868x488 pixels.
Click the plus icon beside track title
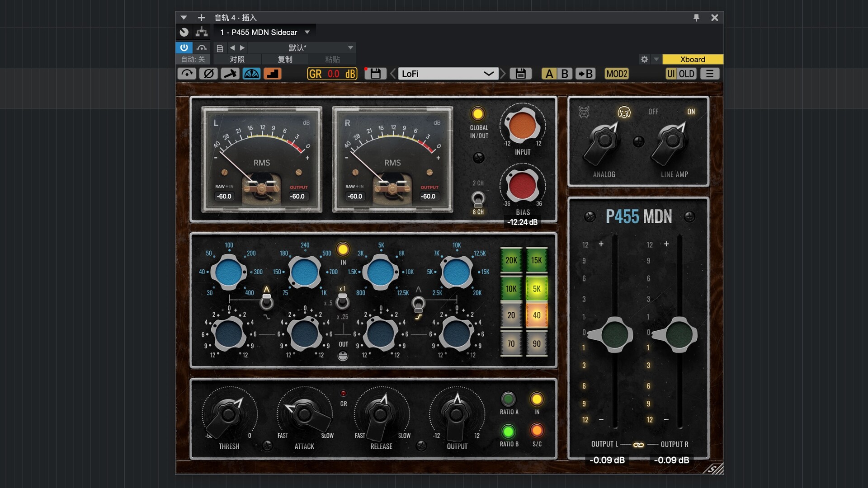pyautogui.click(x=201, y=18)
